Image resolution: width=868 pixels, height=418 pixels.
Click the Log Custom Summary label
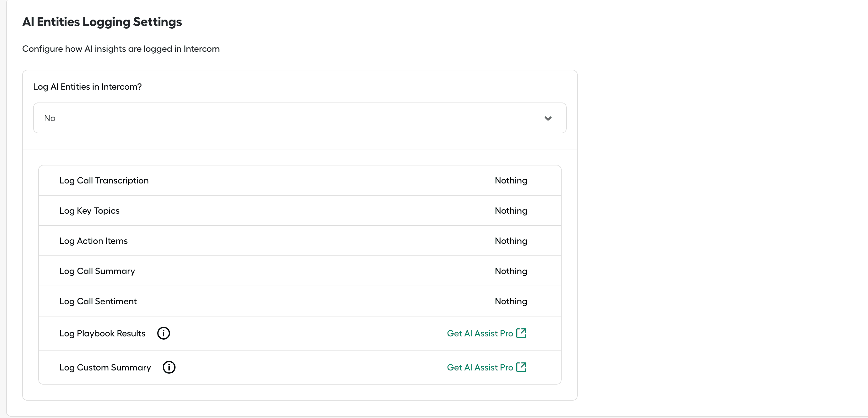(105, 367)
